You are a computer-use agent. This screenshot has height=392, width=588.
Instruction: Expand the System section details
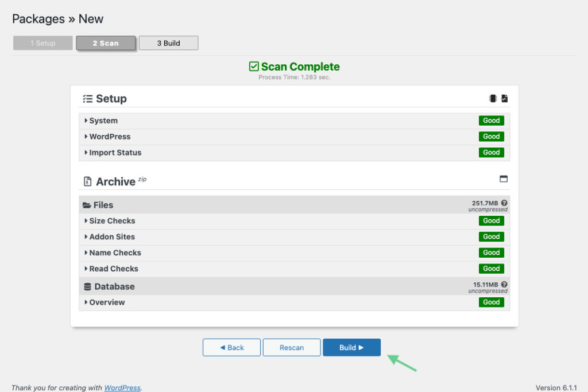(x=102, y=121)
